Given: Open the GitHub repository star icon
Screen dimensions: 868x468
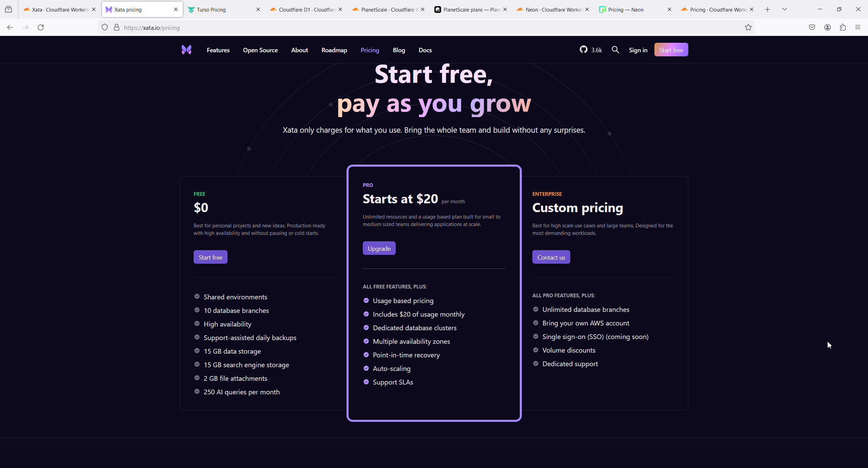Looking at the screenshot, I should tap(583, 50).
